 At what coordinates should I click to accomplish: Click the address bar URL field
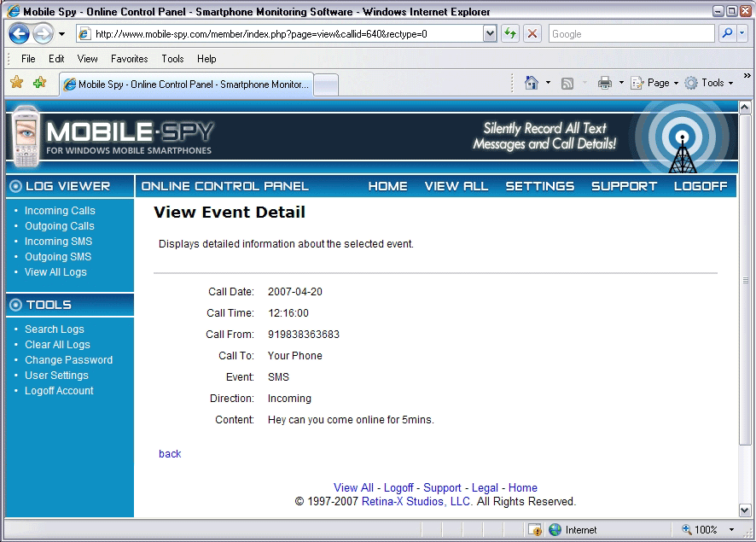280,34
